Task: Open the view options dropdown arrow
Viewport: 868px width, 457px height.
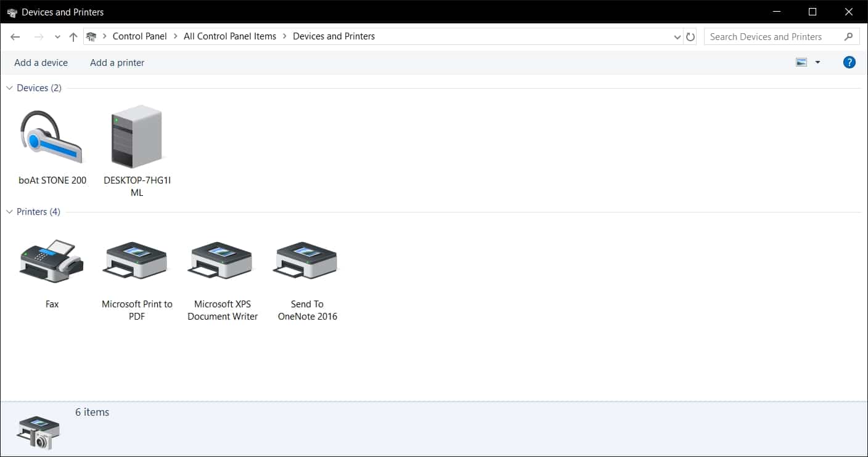Action: coord(817,62)
